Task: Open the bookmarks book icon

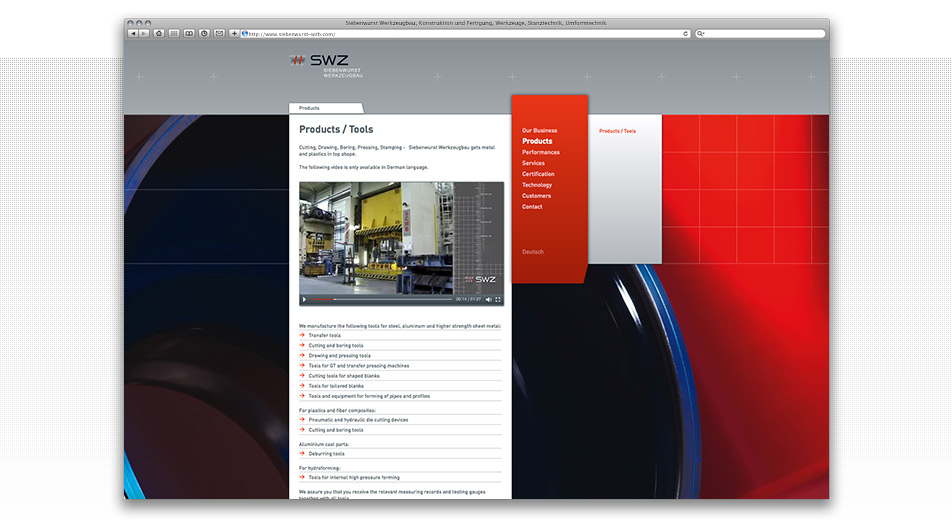Action: 189,33
